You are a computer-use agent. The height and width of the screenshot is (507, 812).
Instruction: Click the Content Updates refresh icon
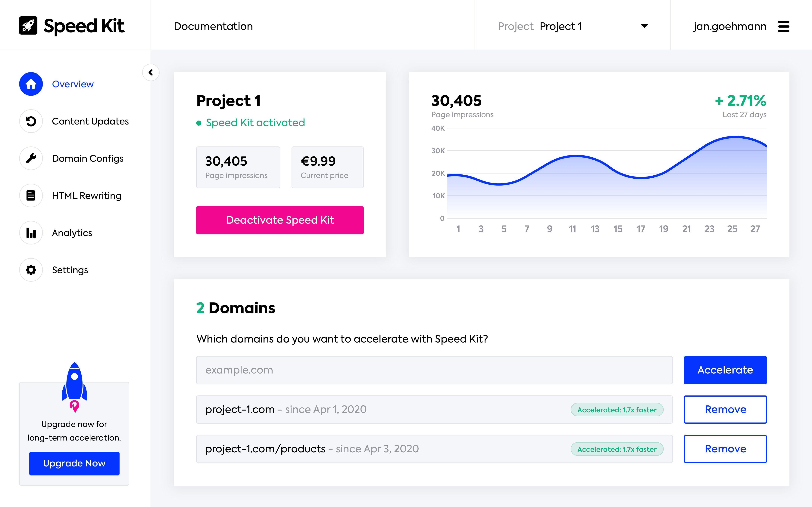click(31, 121)
